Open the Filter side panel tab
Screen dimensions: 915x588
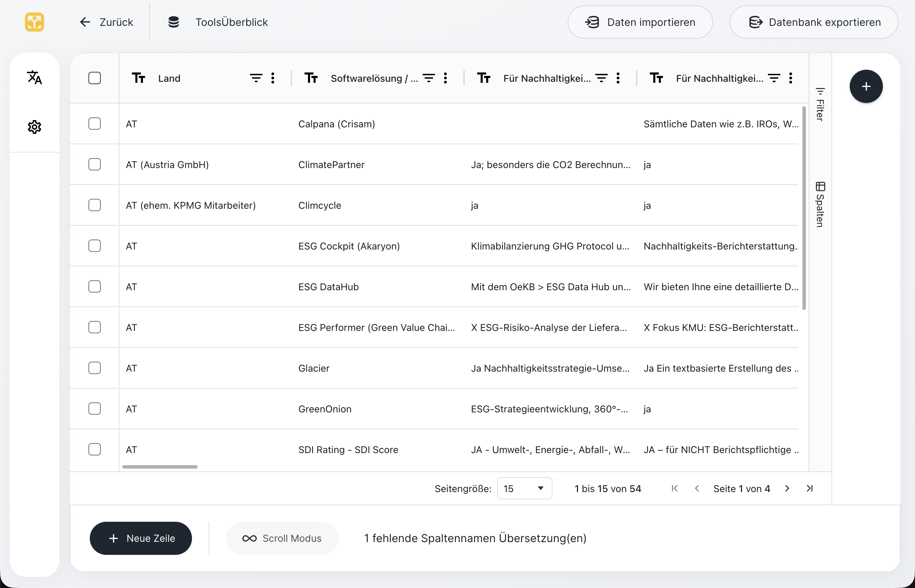click(x=820, y=104)
